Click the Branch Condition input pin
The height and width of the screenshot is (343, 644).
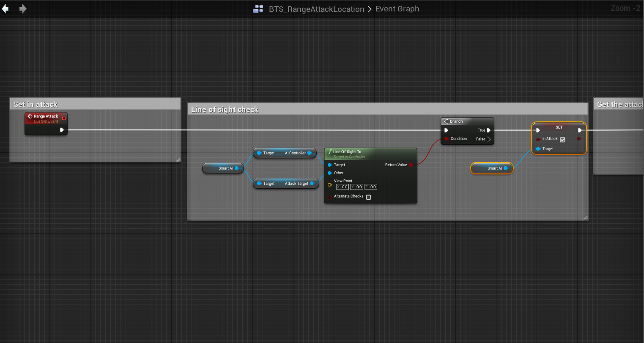446,139
